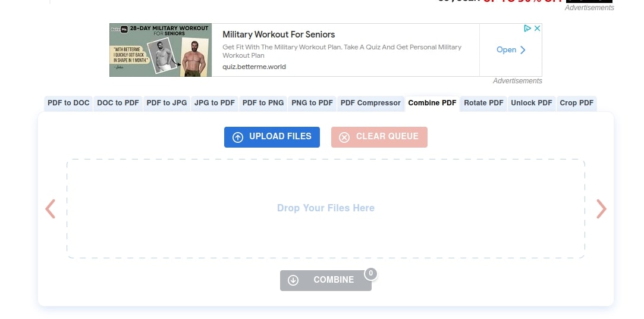Switch to Unlock PDF tab
This screenshot has height=319, width=644.
[532, 103]
